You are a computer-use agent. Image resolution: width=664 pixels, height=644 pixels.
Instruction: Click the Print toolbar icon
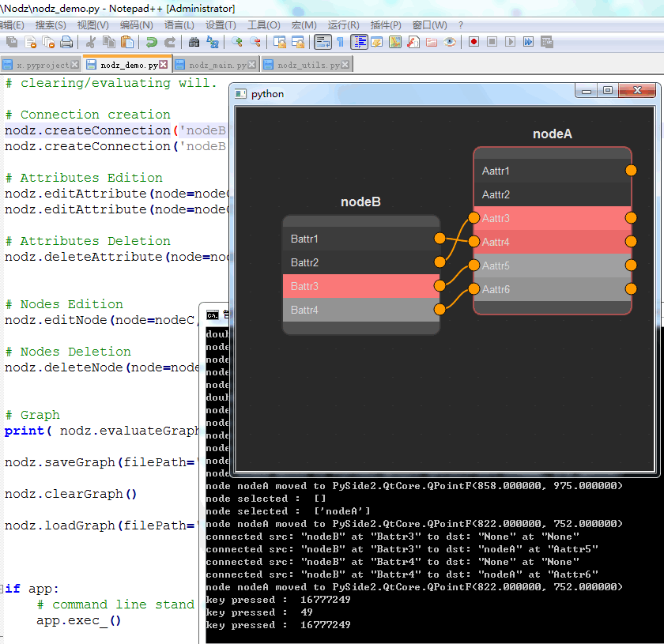(66, 42)
